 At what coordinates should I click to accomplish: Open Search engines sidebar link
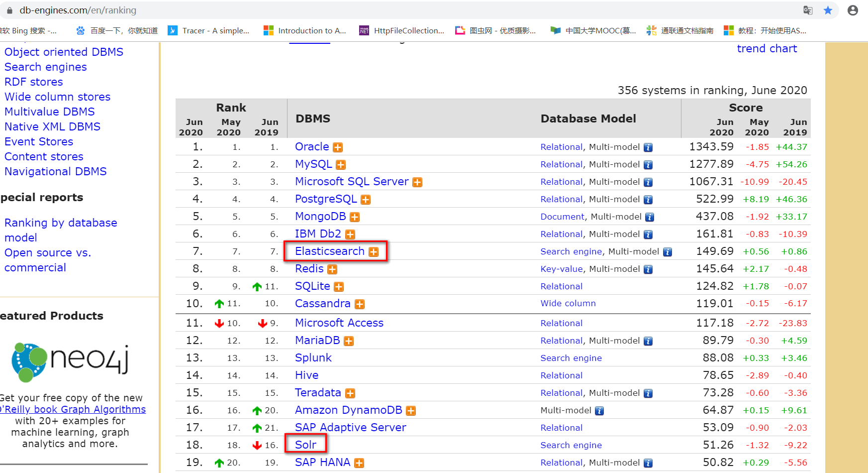[x=46, y=67]
